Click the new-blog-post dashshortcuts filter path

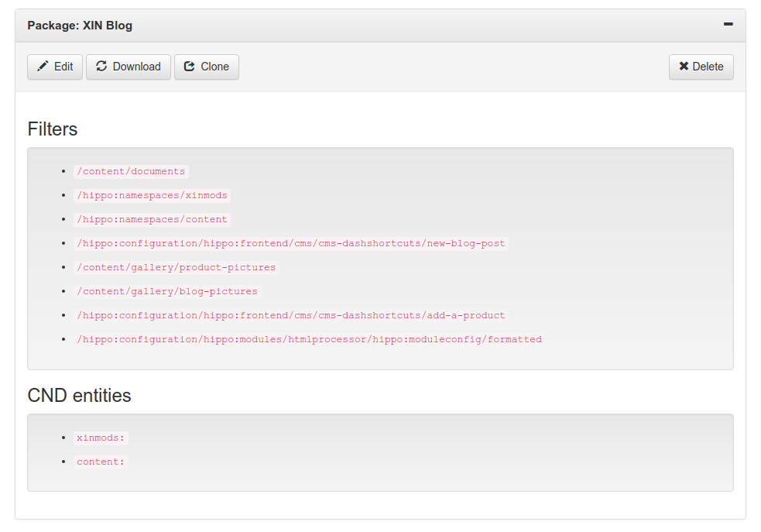[290, 243]
